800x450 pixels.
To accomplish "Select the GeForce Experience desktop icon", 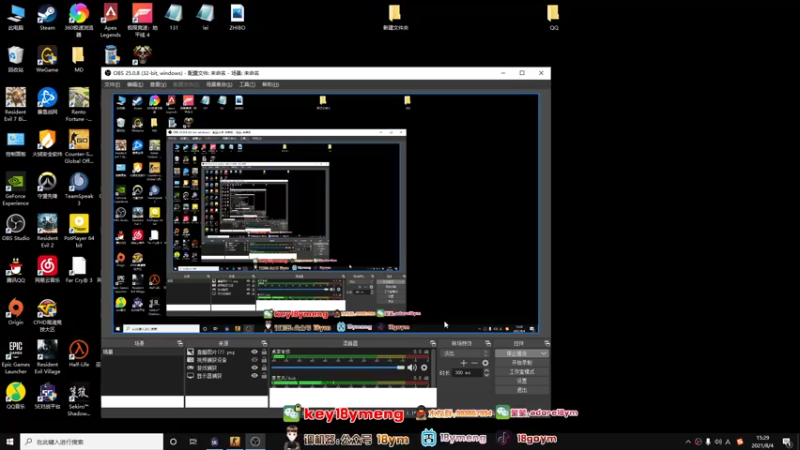I will coord(15,189).
